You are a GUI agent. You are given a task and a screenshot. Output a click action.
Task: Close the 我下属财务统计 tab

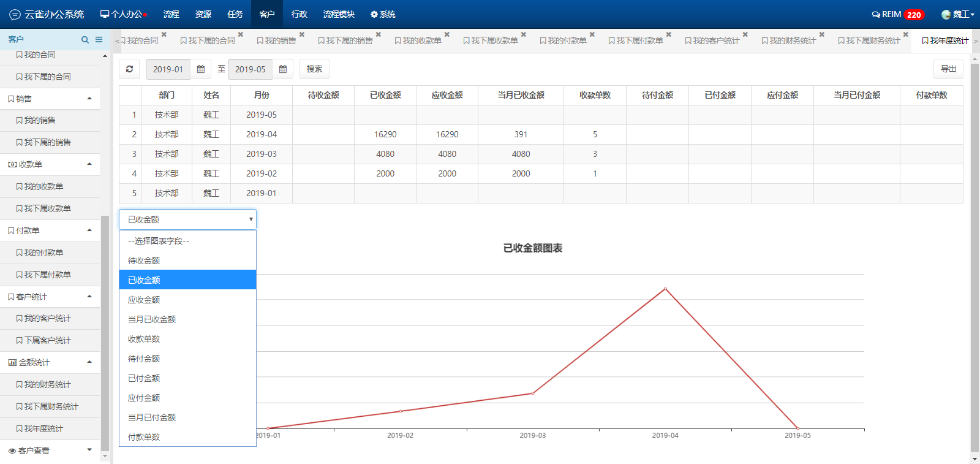tap(906, 34)
